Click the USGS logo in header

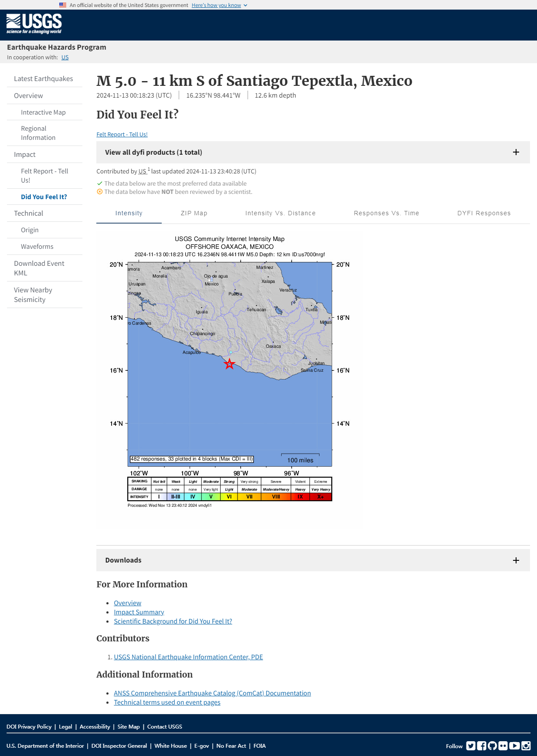click(34, 24)
